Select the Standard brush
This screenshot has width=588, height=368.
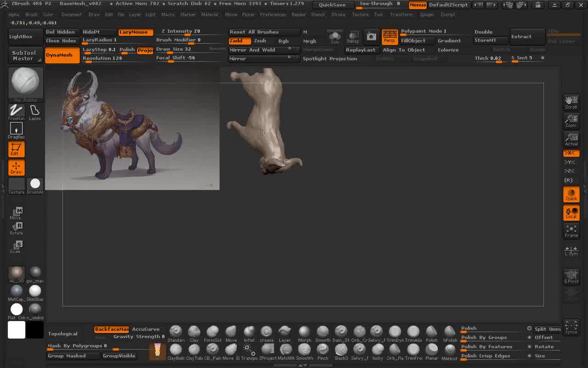pos(176,334)
